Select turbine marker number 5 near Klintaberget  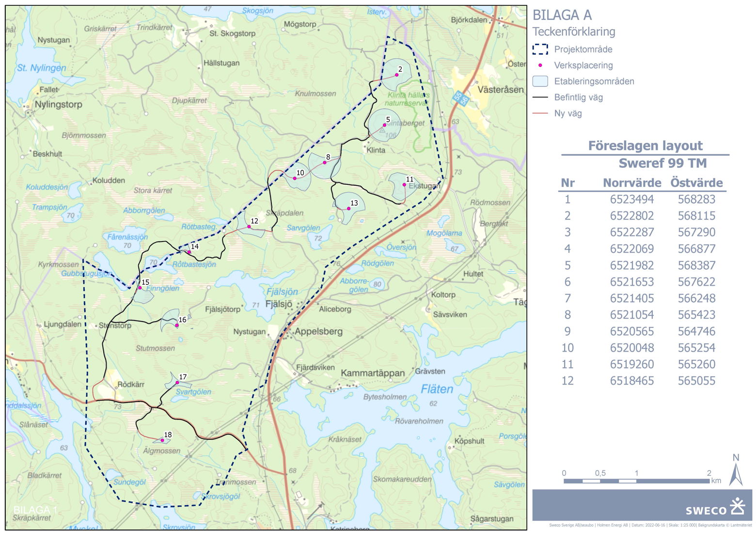click(385, 125)
